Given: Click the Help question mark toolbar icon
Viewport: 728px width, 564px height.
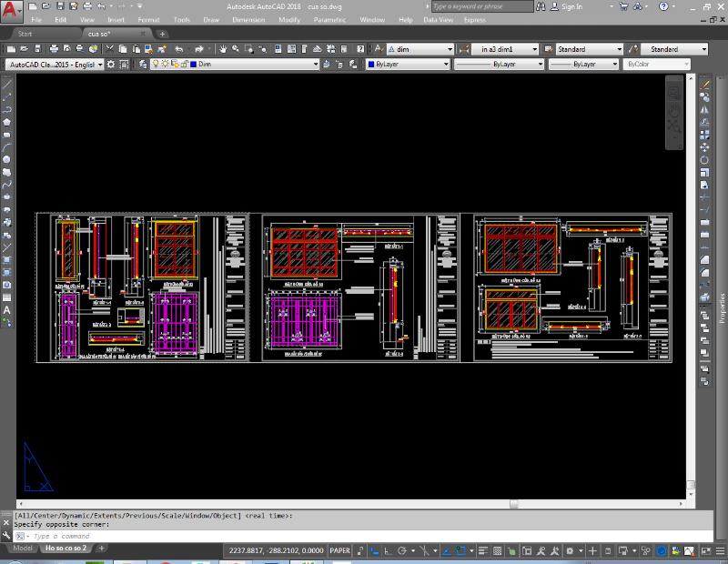Looking at the screenshot, I should (x=360, y=49).
